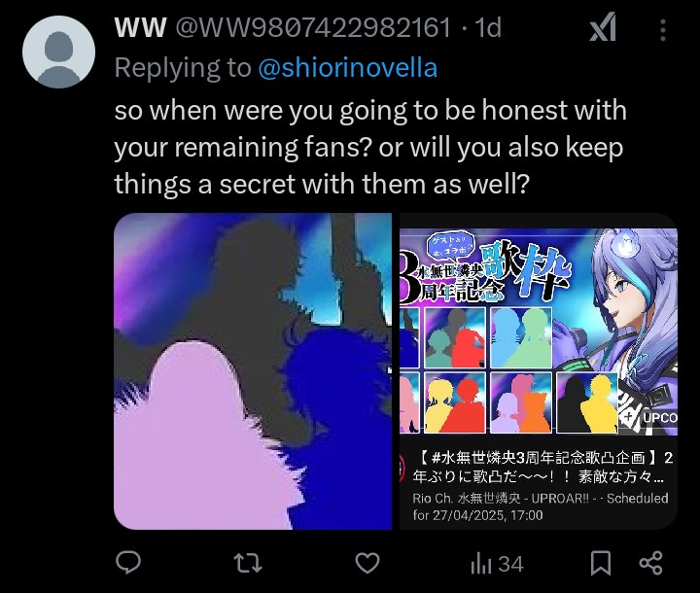Open the @shiorinovella mention link
The width and height of the screenshot is (700, 593).
[348, 67]
